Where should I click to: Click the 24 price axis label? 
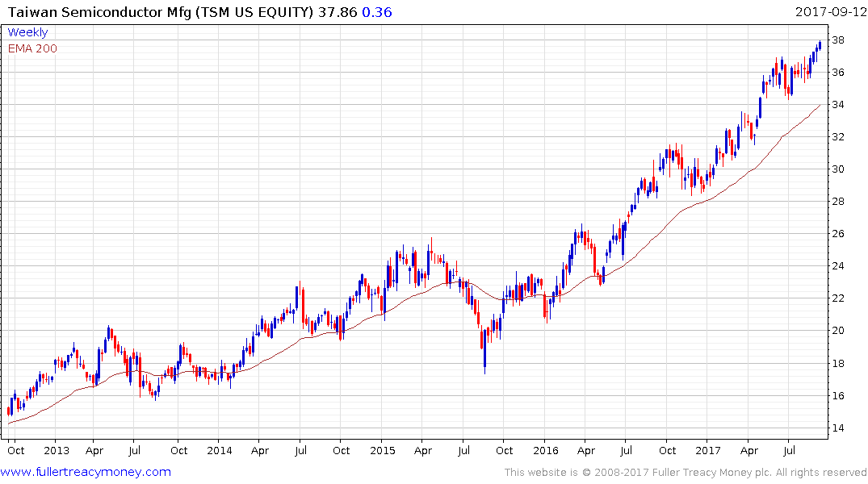[x=838, y=266]
